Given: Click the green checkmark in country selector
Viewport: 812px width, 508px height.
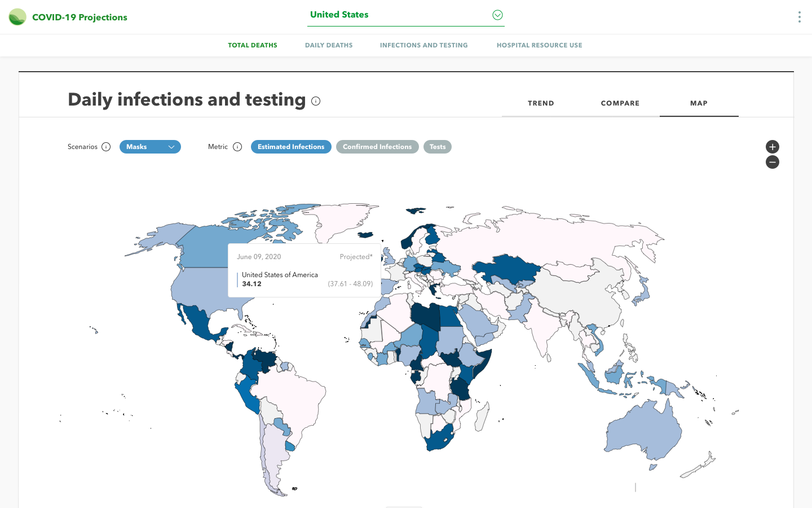Looking at the screenshot, I should [497, 15].
